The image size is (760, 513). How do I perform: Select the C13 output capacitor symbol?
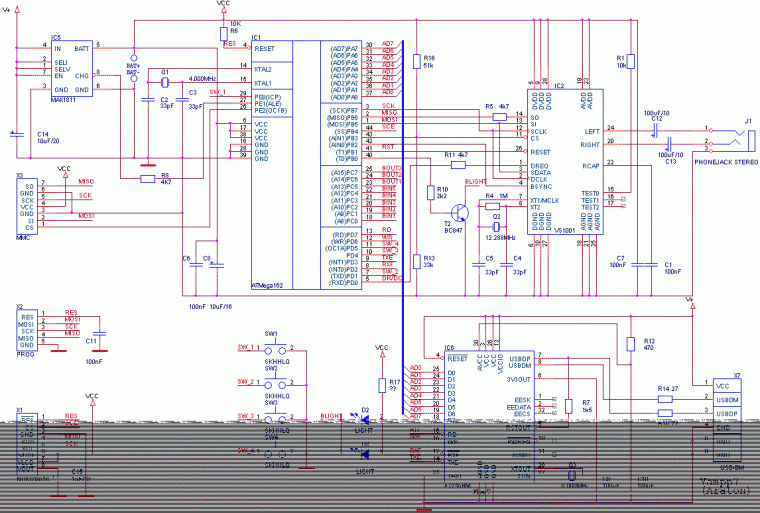pos(668,144)
